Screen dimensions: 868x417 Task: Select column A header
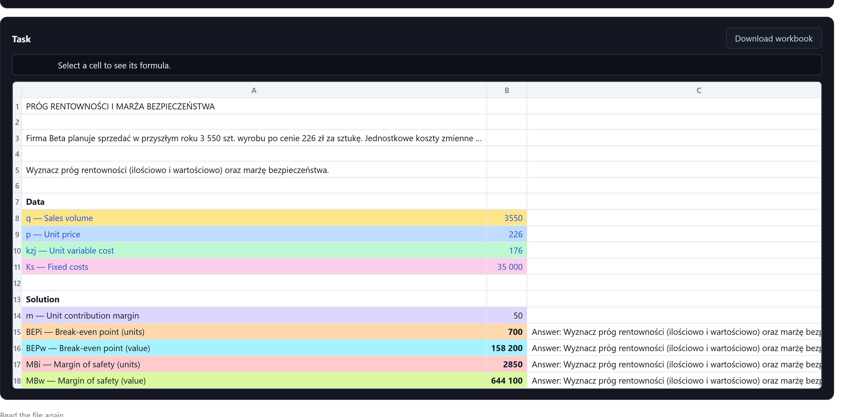(x=254, y=90)
